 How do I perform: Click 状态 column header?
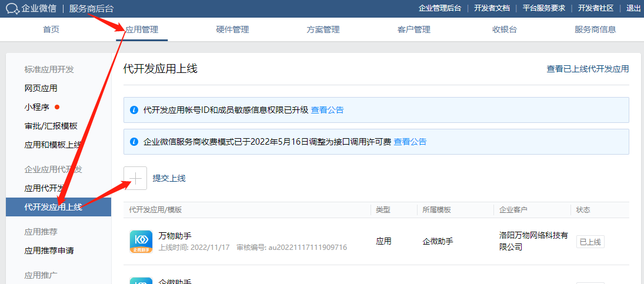click(x=583, y=210)
